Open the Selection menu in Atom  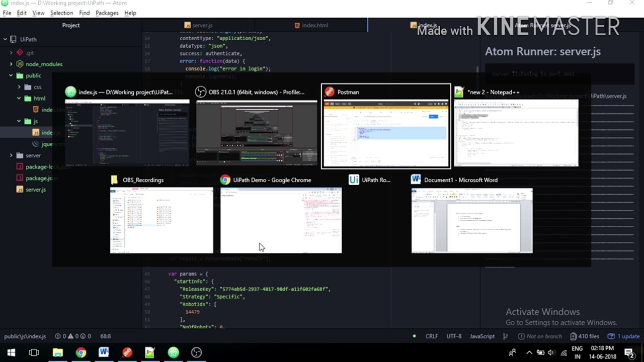click(61, 13)
